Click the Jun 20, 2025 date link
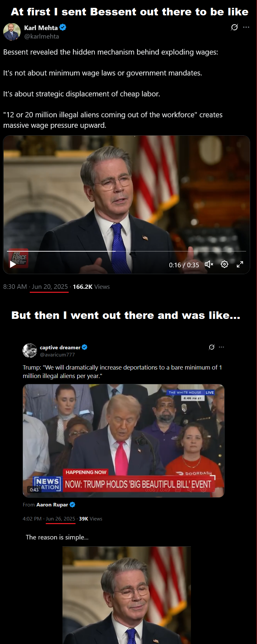Viewport: 257px width, 644px height. pos(50,287)
